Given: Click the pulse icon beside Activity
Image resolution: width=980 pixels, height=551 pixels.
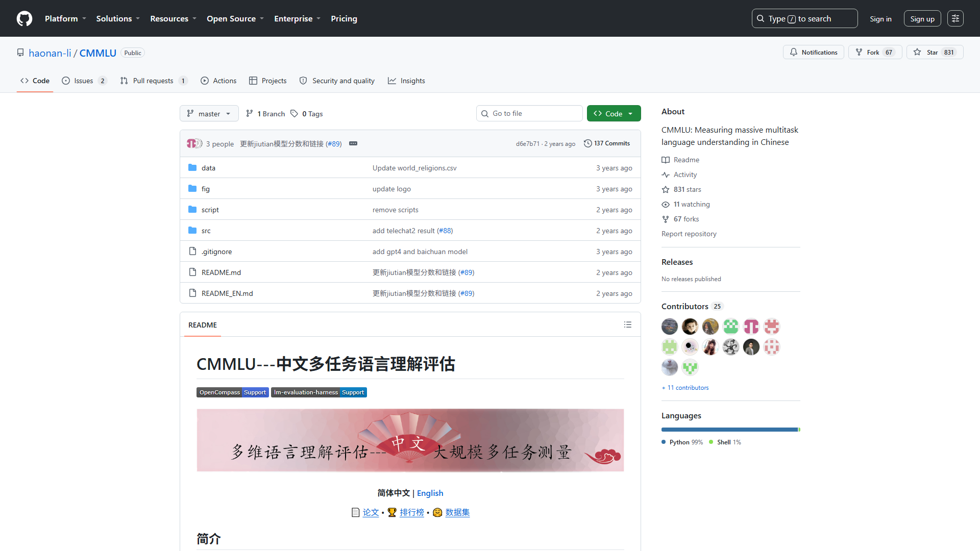Looking at the screenshot, I should 666,174.
